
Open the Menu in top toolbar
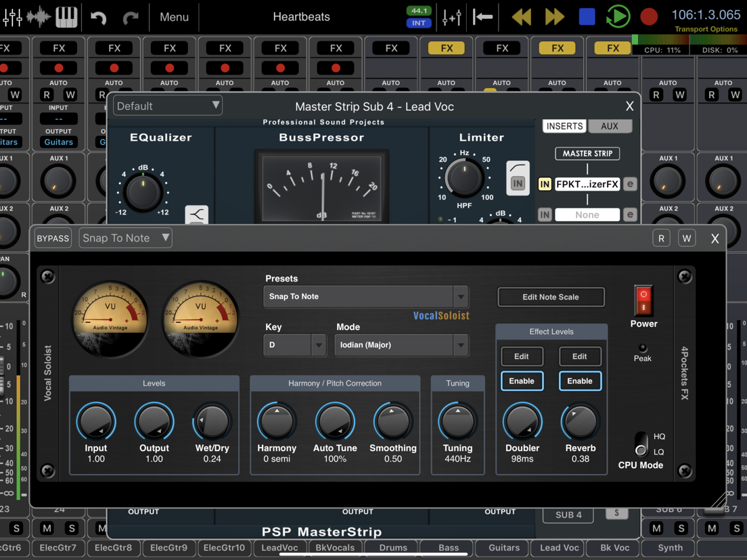pyautogui.click(x=174, y=17)
